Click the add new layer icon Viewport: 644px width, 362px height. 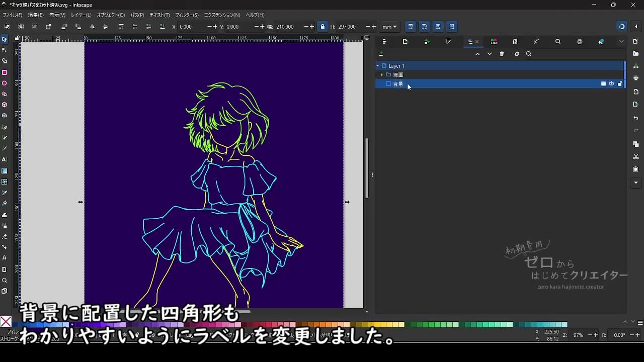[381, 54]
